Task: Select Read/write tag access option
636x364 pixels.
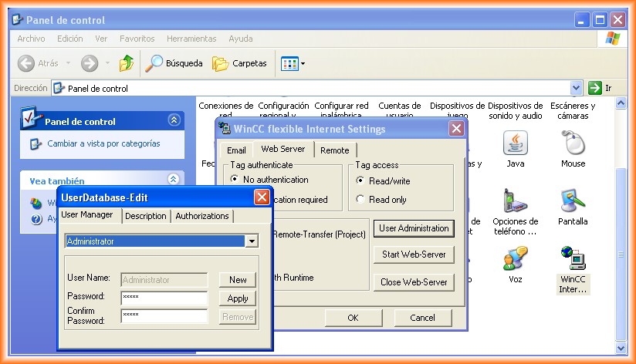Action: (x=360, y=180)
